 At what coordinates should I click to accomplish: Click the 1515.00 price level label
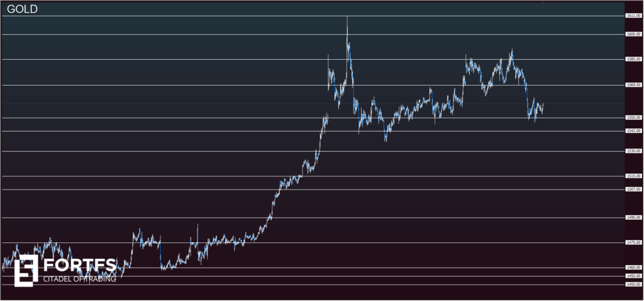(x=633, y=176)
